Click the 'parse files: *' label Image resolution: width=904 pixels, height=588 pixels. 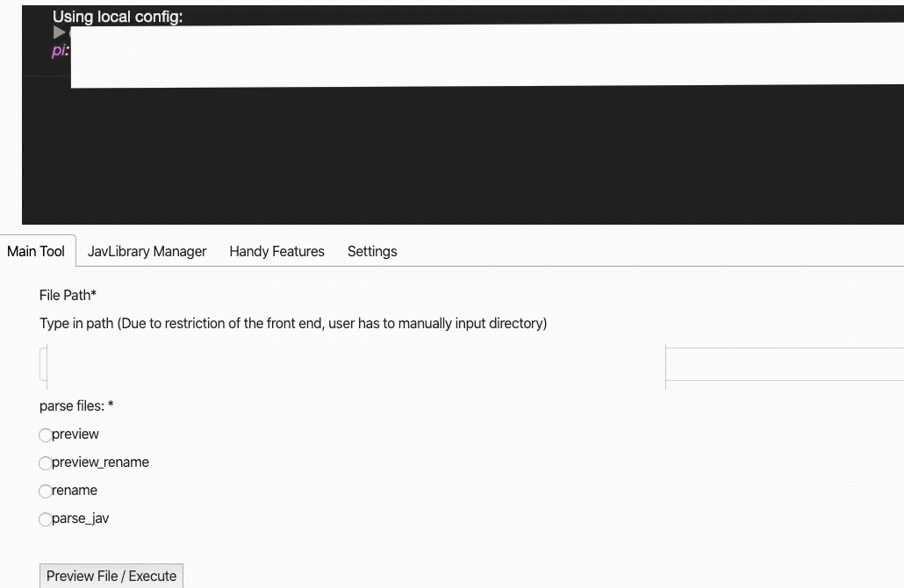76,405
